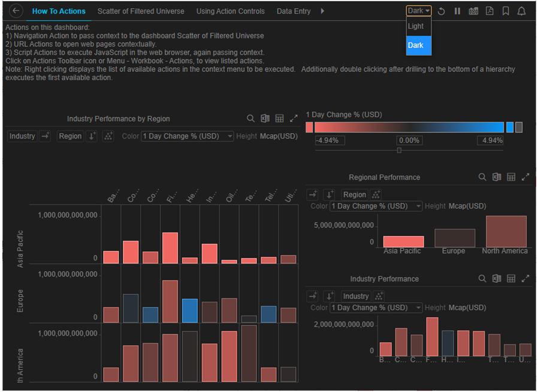Search within Industry Performance by Region chart
The image size is (538, 392).
250,118
